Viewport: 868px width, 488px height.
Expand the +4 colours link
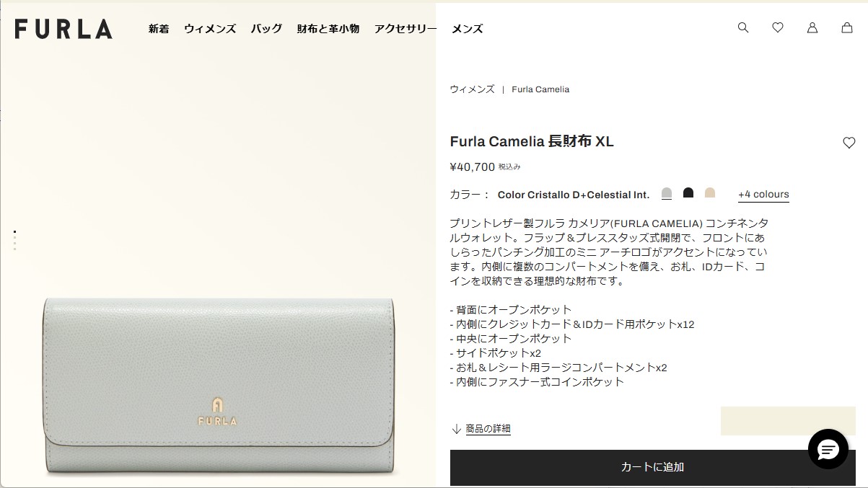763,195
